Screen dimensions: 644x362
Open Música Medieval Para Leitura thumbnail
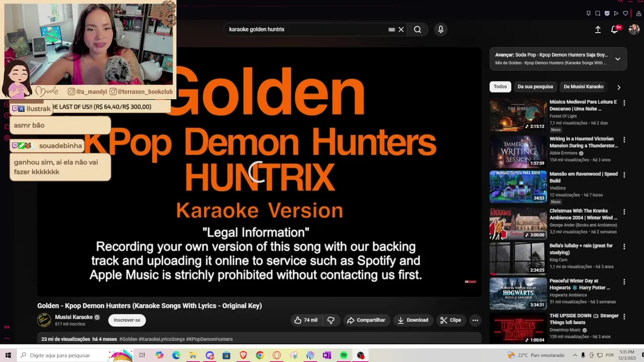tap(518, 116)
